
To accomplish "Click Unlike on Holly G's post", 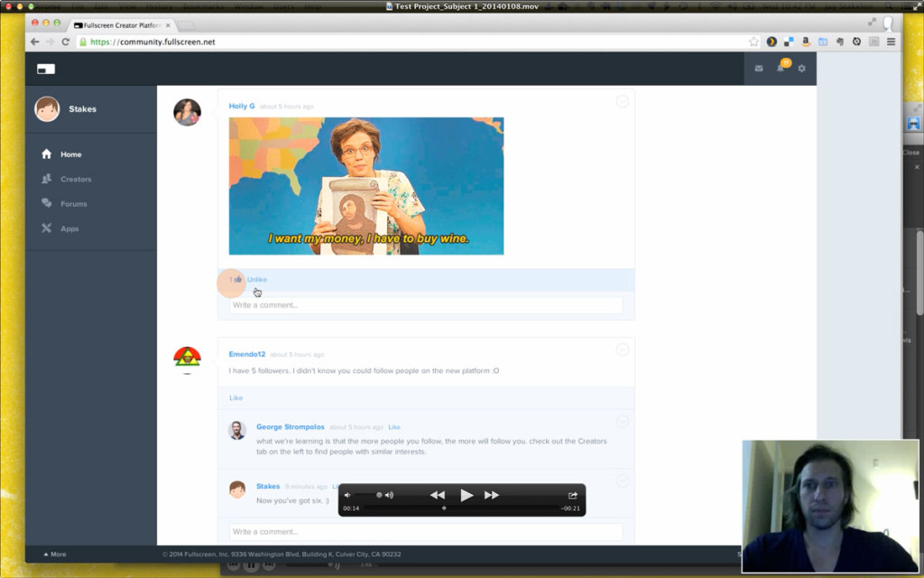I will click(257, 280).
